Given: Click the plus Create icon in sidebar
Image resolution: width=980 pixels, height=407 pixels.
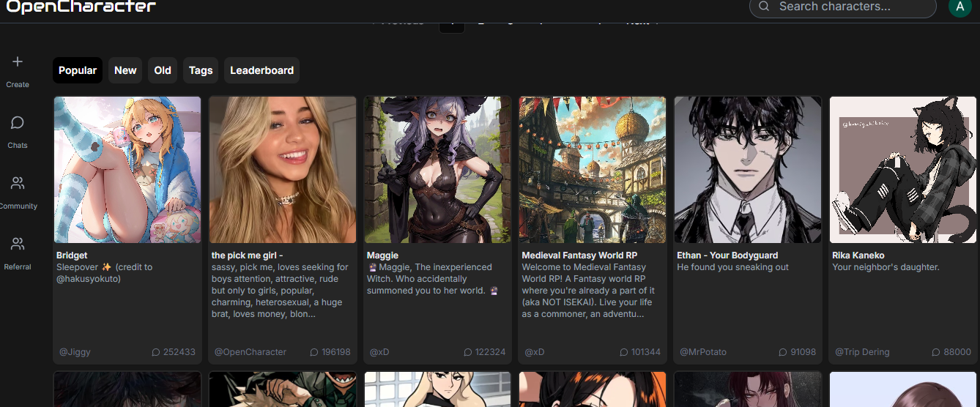Looking at the screenshot, I should pyautogui.click(x=18, y=62).
